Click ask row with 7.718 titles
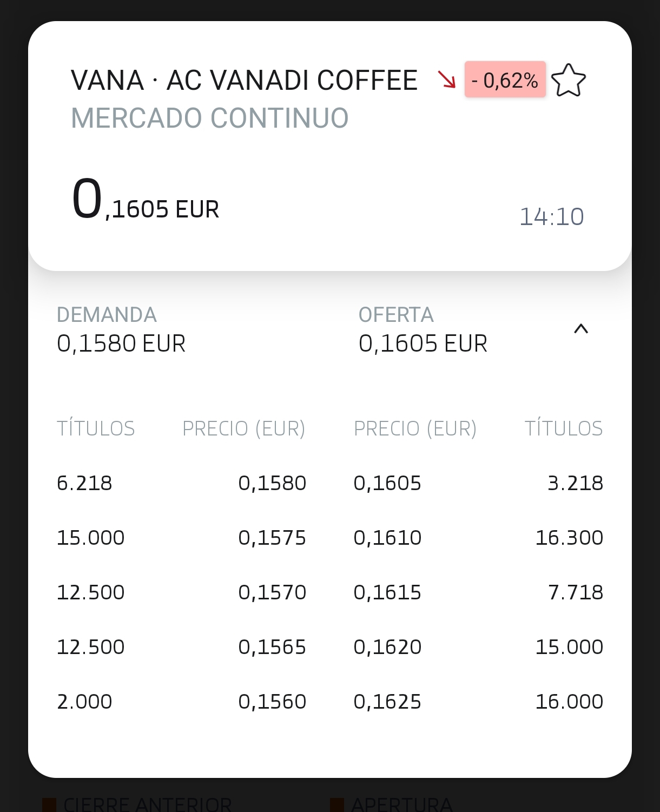This screenshot has width=660, height=812. pos(478,592)
